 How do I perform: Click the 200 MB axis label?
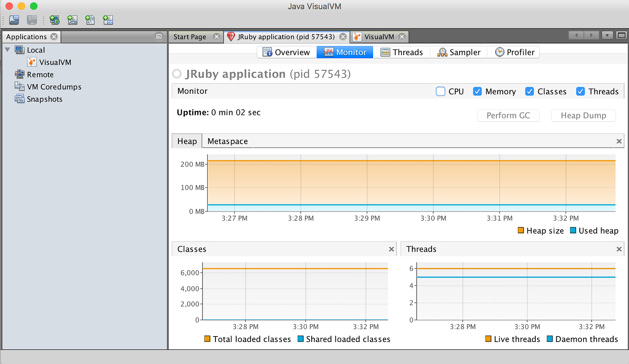(x=193, y=164)
